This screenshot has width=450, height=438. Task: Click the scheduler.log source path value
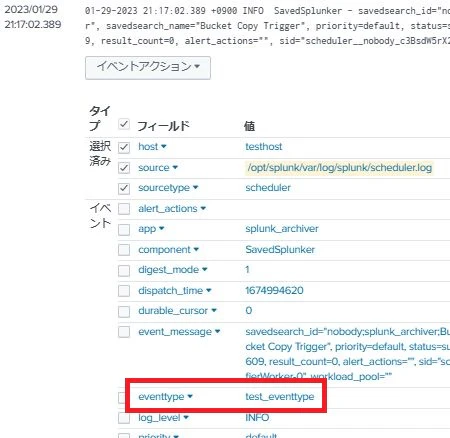click(339, 167)
